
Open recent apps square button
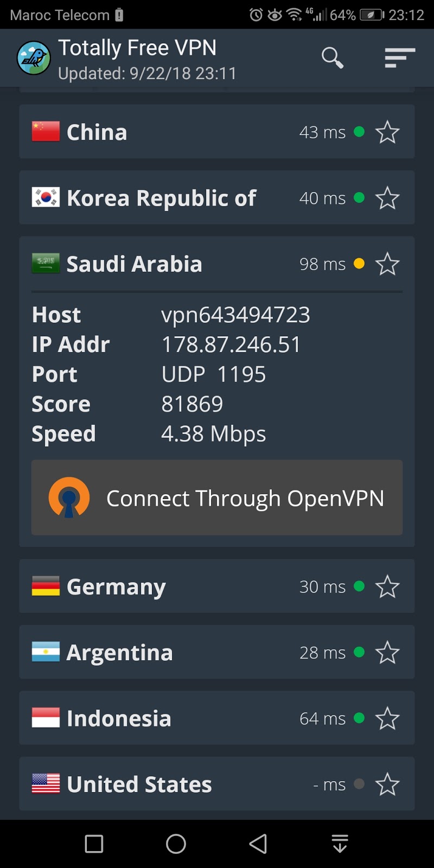[94, 844]
